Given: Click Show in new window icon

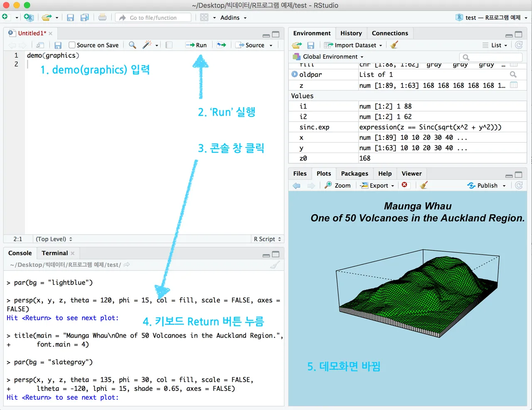Looking at the screenshot, I should click(x=40, y=45).
